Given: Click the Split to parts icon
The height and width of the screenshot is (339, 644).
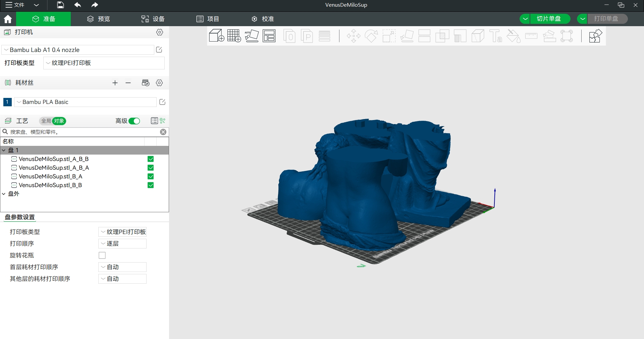Looking at the screenshot, I should [307, 36].
